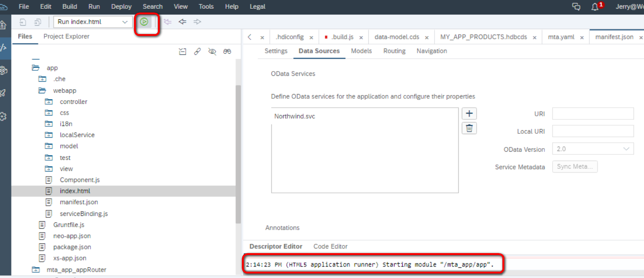The width and height of the screenshot is (644, 278).
Task: Open the File menu
Action: pos(24,7)
